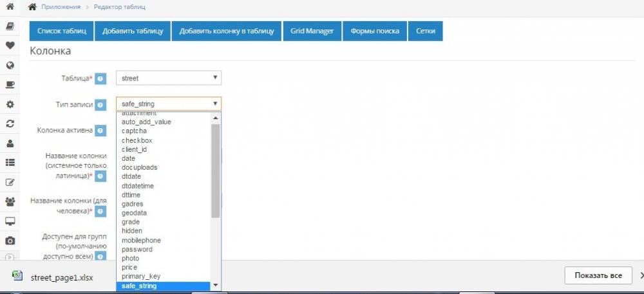Open the Таблица street dropdown
The width and height of the screenshot is (644, 294).
click(169, 78)
